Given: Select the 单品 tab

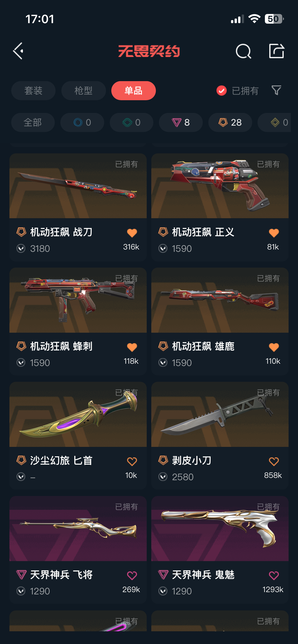Looking at the screenshot, I should [133, 91].
